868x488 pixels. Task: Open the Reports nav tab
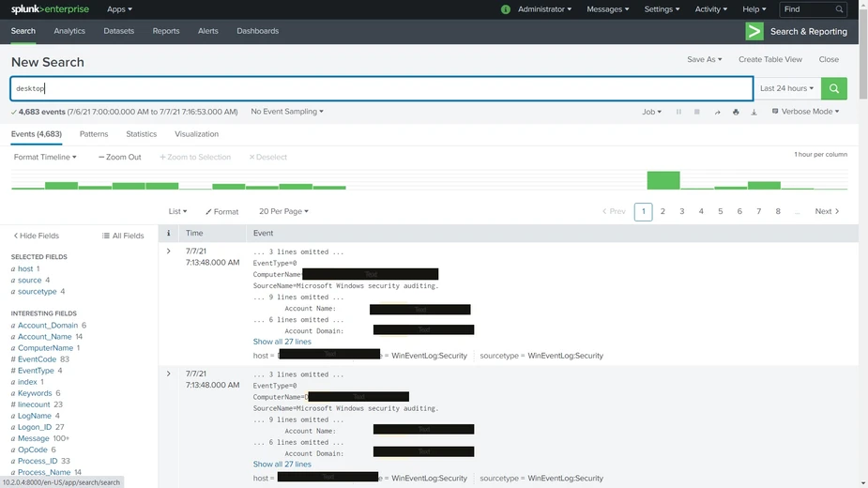point(166,31)
